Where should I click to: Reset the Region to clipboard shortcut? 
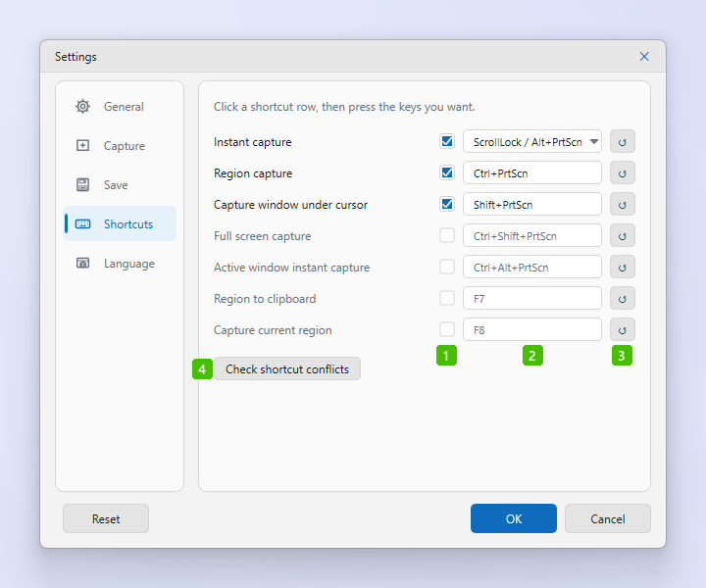click(x=623, y=298)
